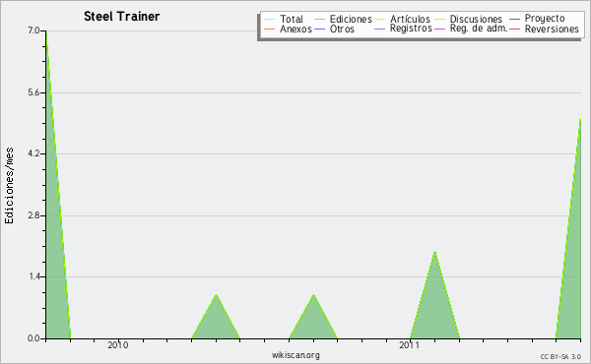Select the Artículos legend entry
This screenshot has height=364, width=591.
click(x=402, y=19)
